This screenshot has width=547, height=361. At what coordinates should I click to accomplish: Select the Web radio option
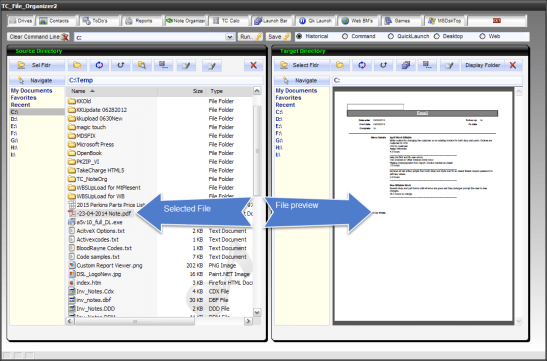pyautogui.click(x=490, y=36)
